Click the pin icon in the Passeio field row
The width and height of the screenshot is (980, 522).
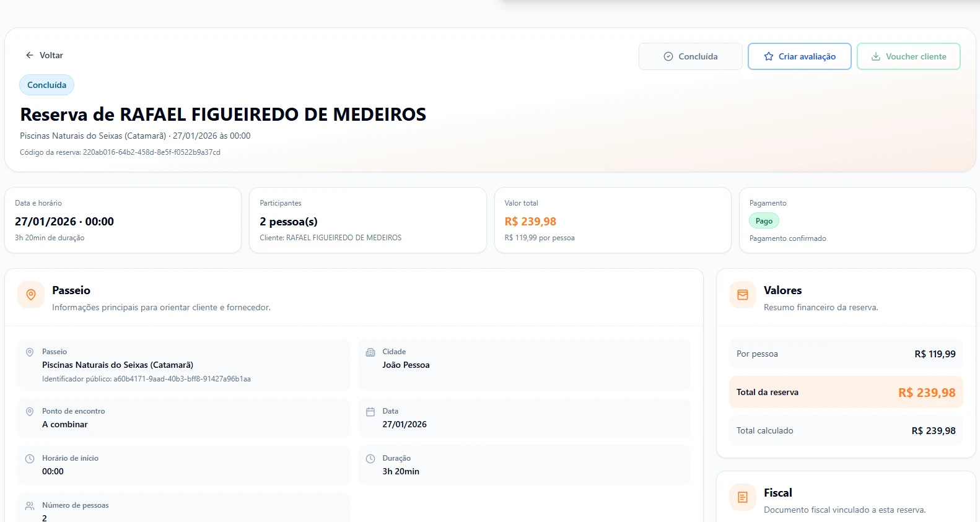point(29,352)
